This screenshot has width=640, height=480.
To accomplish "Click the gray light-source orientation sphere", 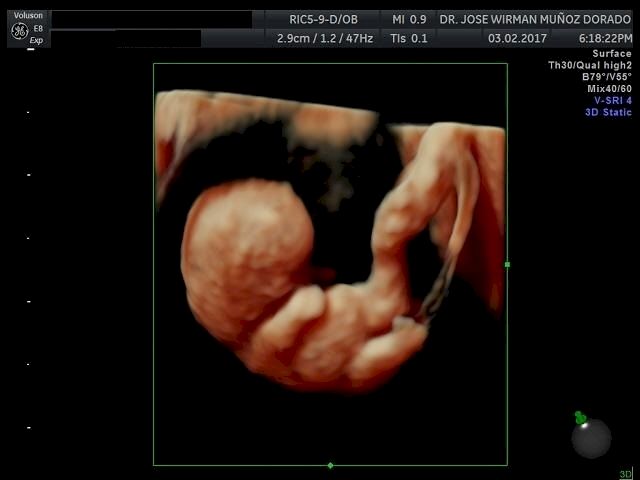I will 591,438.
